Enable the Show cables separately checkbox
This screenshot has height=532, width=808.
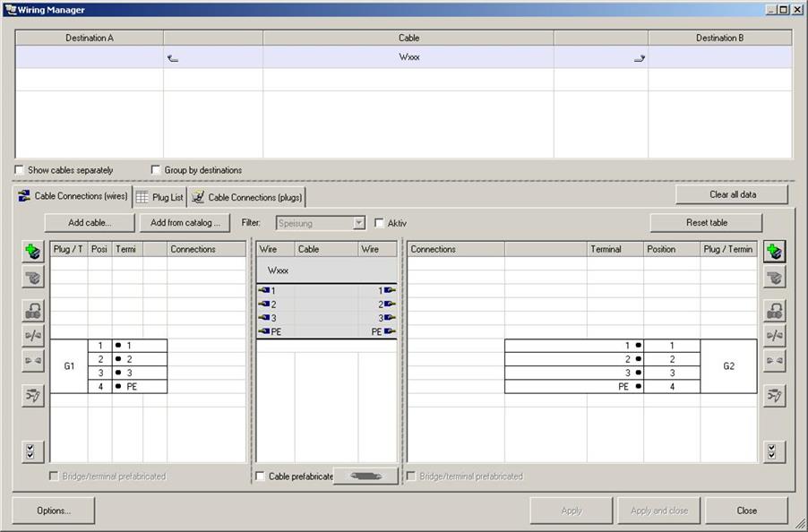coord(20,169)
